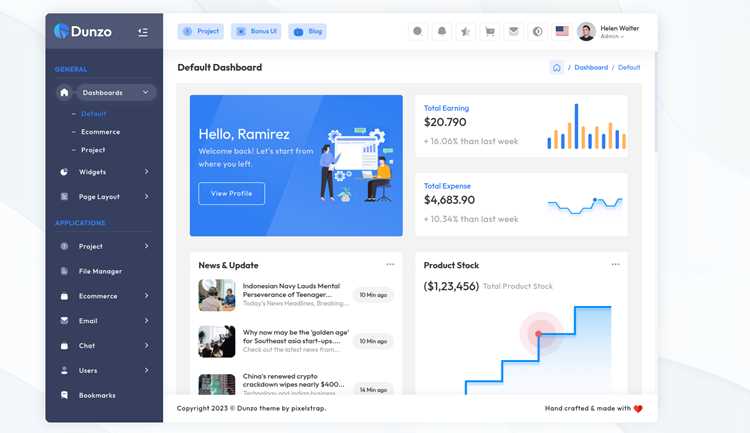Toggle the dark mode icon
Viewport: 750px width, 433px height.
point(537,32)
